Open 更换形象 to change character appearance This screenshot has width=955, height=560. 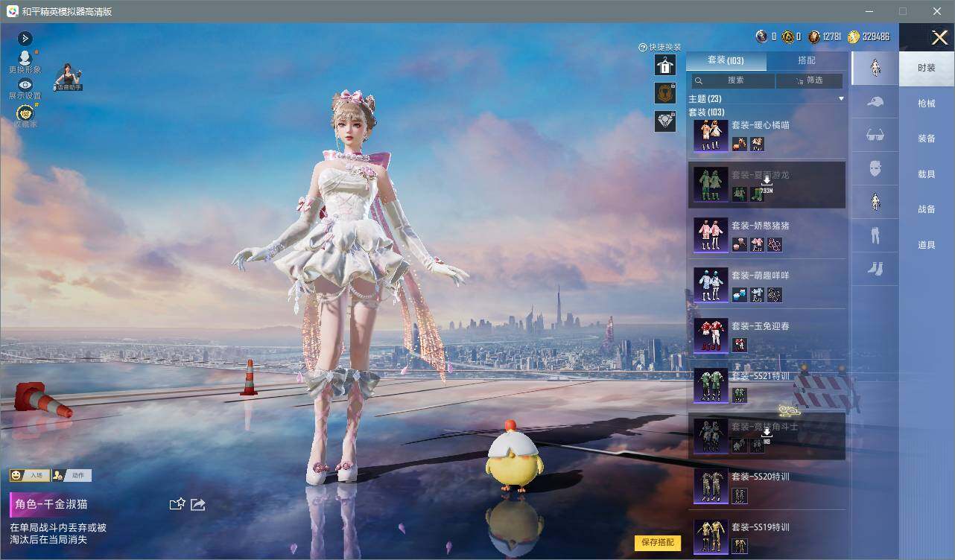click(x=25, y=61)
